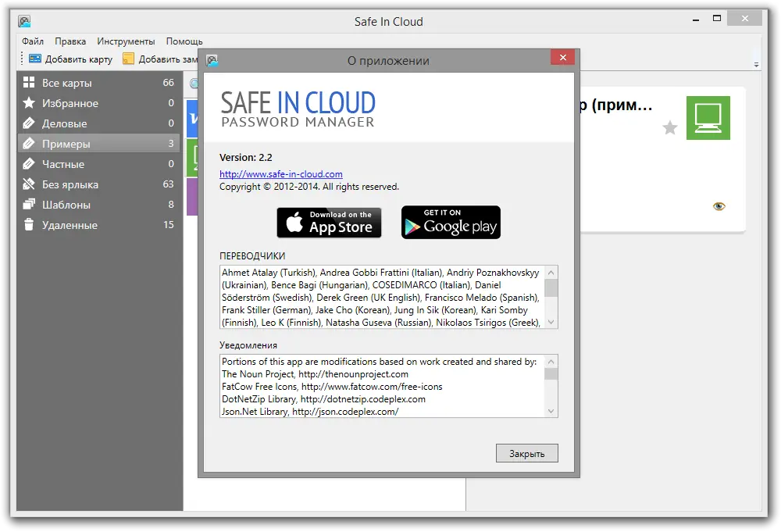Select the All cards grid icon
781x532 pixels.
29,83
